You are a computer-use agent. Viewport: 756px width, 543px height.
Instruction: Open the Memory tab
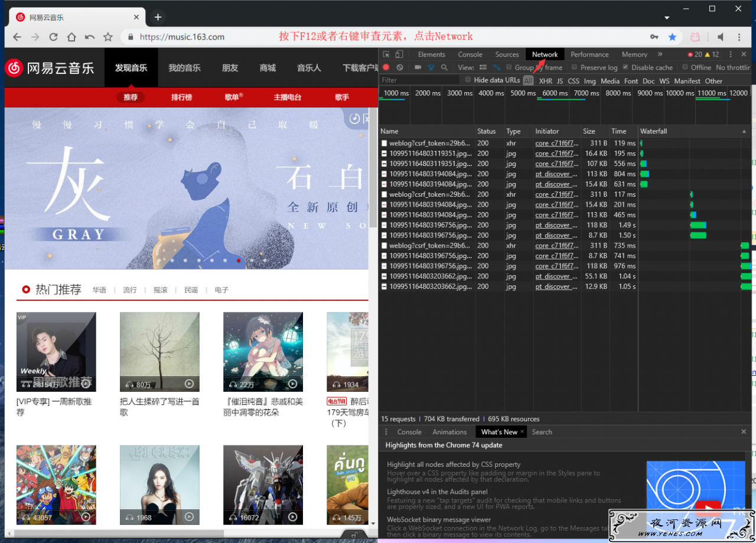(x=634, y=54)
